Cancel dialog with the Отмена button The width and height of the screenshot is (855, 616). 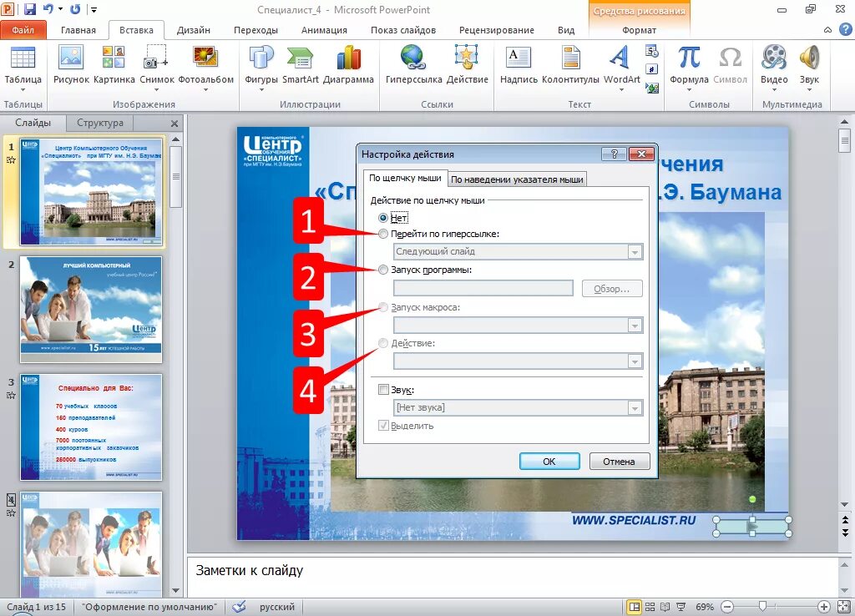point(619,462)
